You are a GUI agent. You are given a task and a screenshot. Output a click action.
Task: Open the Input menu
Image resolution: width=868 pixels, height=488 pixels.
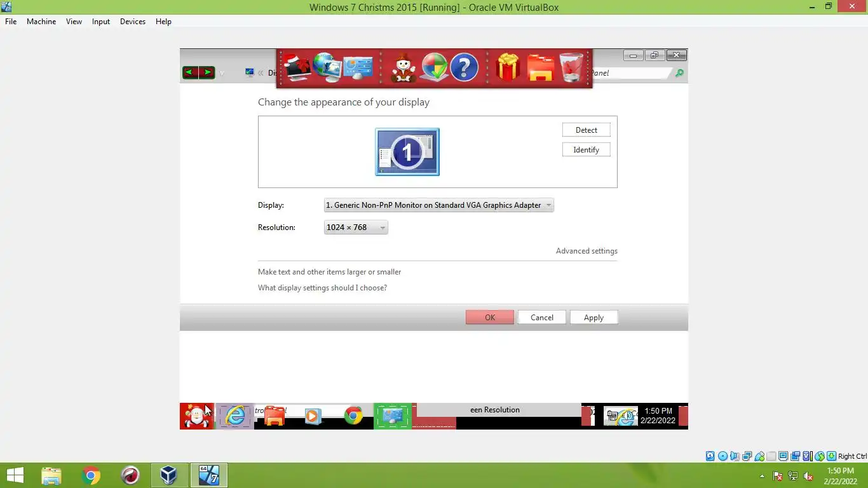(x=101, y=22)
